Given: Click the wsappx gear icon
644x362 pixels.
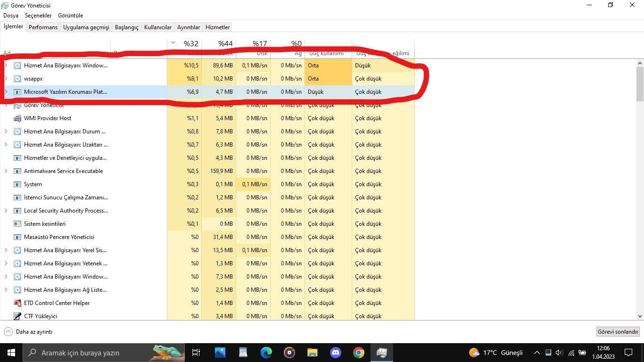Looking at the screenshot, I should coord(17,79).
